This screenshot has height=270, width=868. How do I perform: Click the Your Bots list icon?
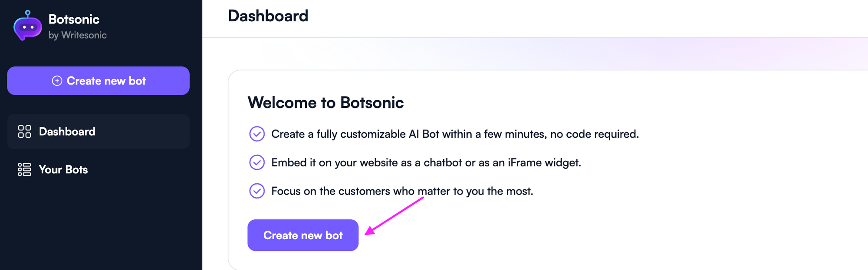(x=24, y=169)
